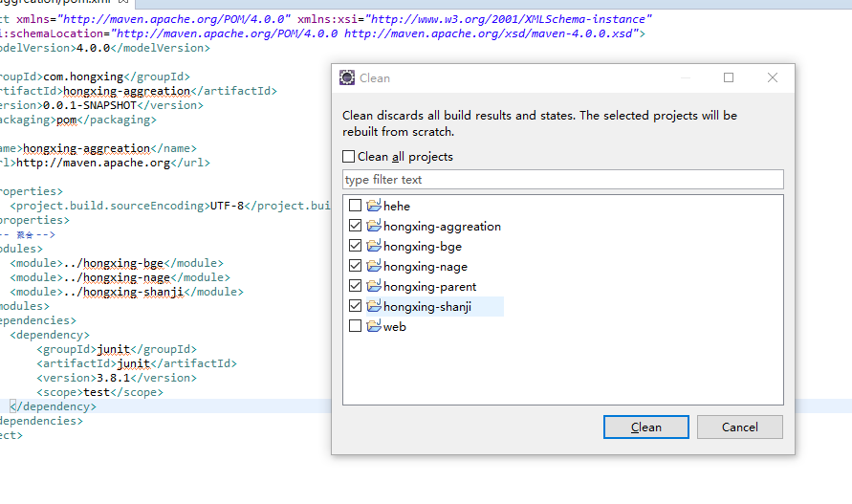Viewport: 852px width, 504px height.
Task: Close the Clean dialog window
Action: (773, 77)
